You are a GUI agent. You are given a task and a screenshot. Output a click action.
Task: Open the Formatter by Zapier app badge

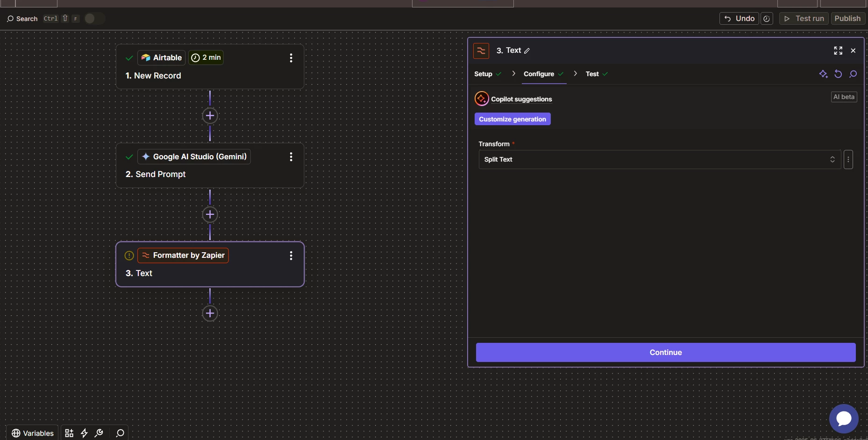(183, 255)
